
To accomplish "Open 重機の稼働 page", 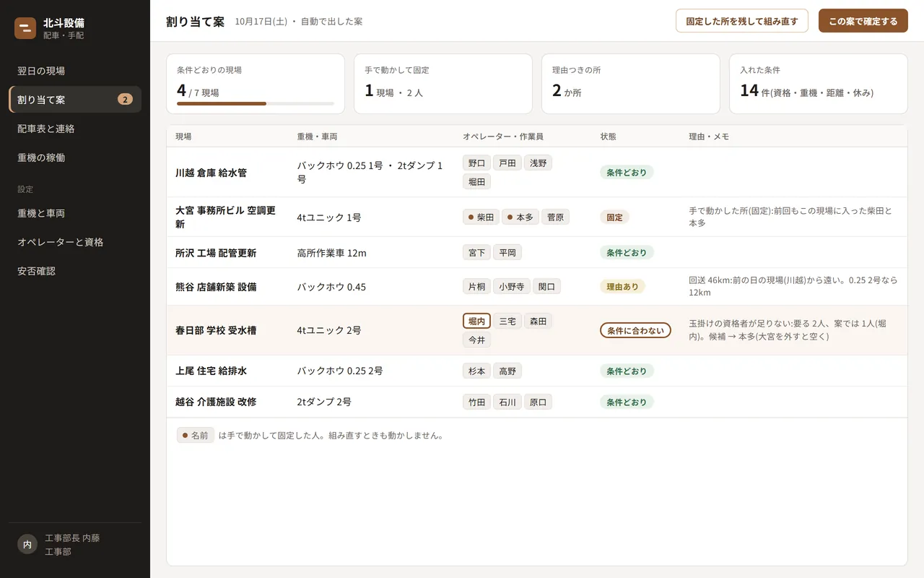I will 75,158.
